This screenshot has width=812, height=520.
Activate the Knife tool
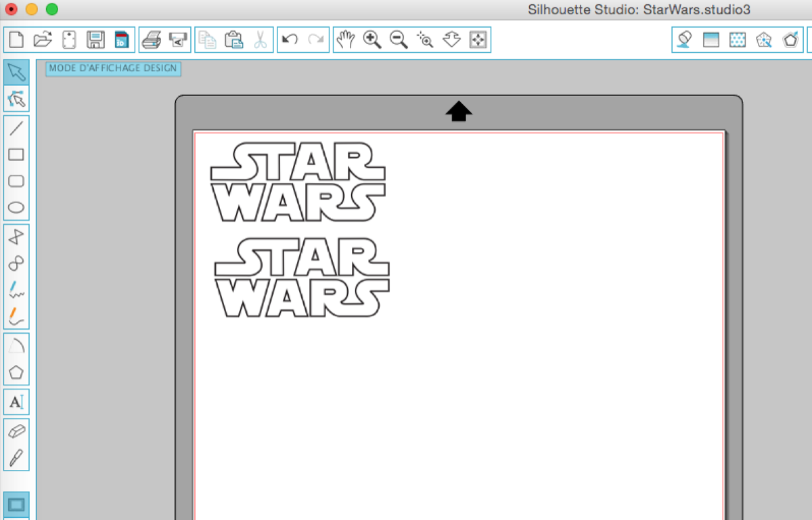pos(16,458)
